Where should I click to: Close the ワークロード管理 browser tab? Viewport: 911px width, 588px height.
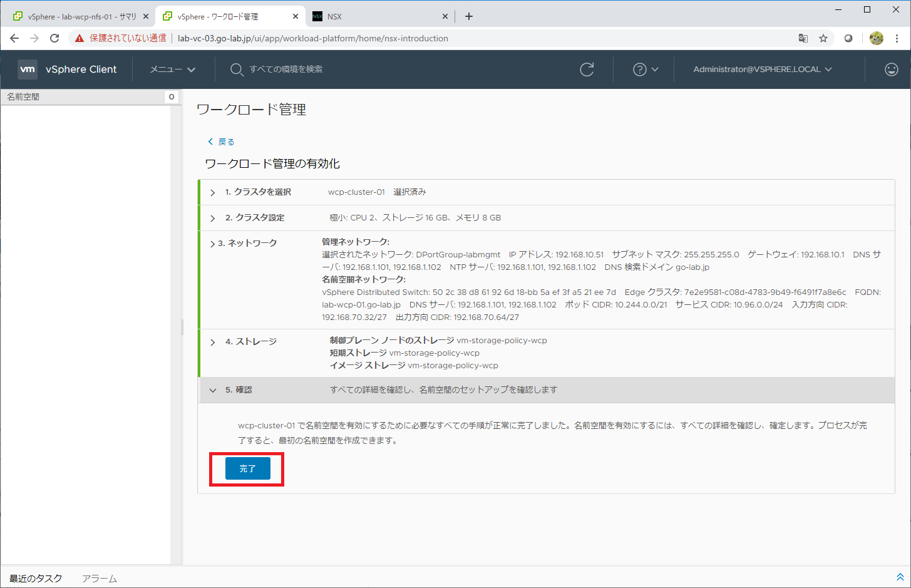pos(296,16)
